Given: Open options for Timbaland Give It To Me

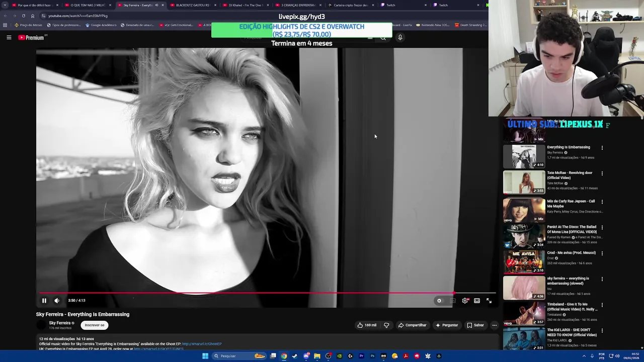Looking at the screenshot, I should pos(602,305).
